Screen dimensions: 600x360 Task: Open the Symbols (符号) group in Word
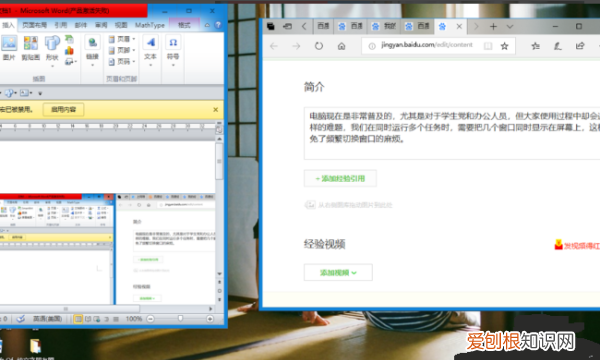point(173,50)
